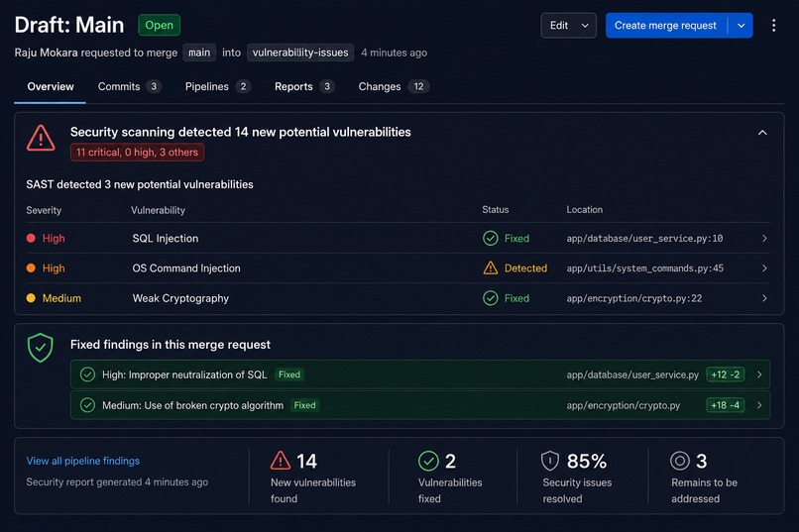This screenshot has height=532, width=799.
Task: Click the Location column header
Action: tap(585, 210)
